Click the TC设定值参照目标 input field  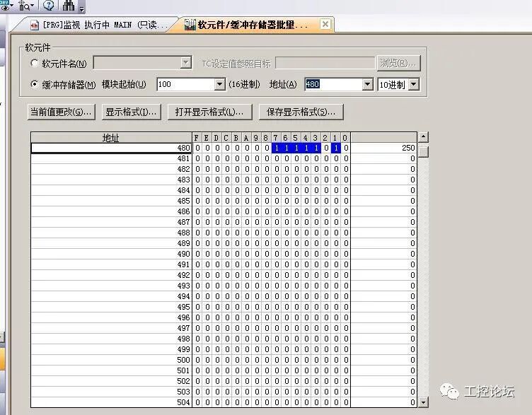[x=325, y=63]
